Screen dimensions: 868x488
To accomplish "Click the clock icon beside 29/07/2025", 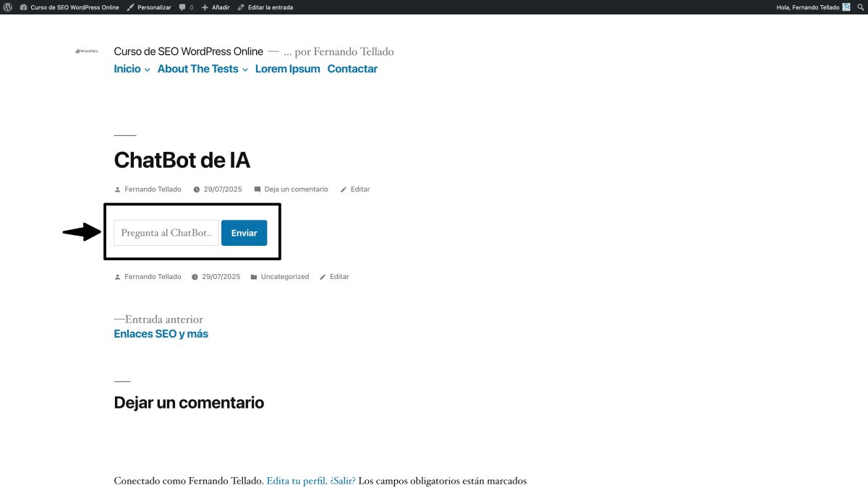I will [x=196, y=189].
